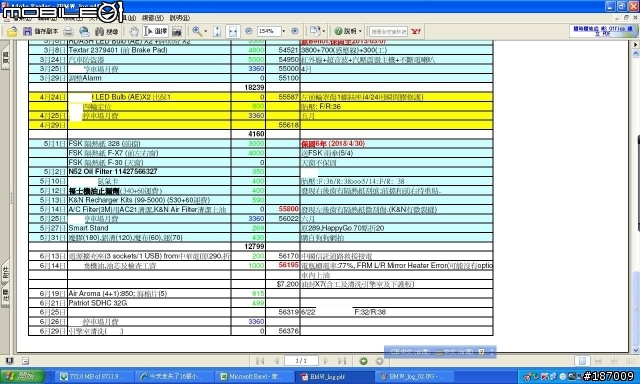Open the Windows Start button

click(x=22, y=376)
